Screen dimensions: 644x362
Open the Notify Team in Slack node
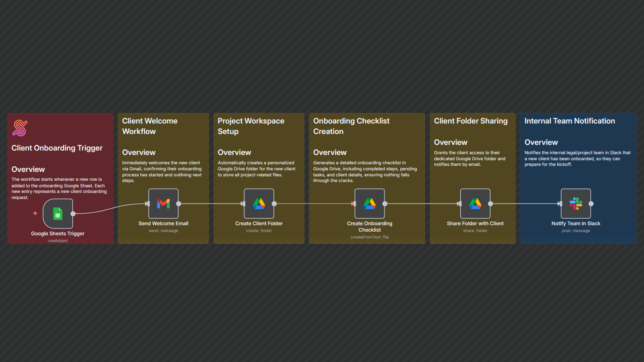click(576, 204)
